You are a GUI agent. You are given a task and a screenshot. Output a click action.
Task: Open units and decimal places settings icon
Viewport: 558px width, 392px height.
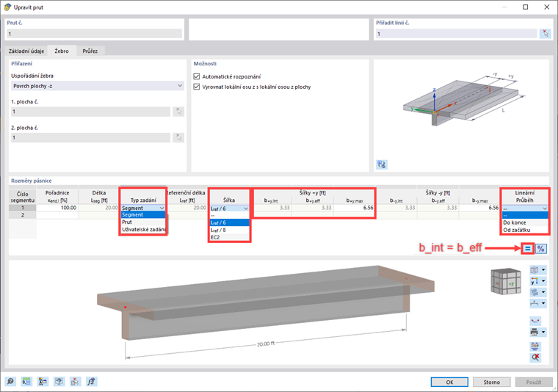[26, 382]
